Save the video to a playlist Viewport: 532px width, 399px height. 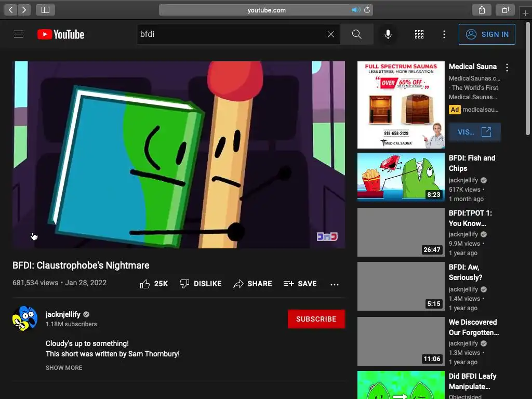pos(300,284)
